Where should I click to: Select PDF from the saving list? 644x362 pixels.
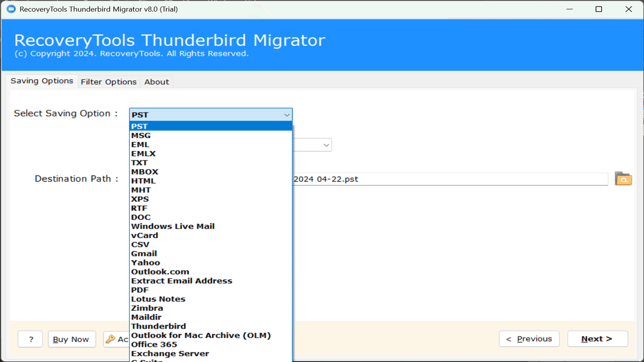pos(211,290)
